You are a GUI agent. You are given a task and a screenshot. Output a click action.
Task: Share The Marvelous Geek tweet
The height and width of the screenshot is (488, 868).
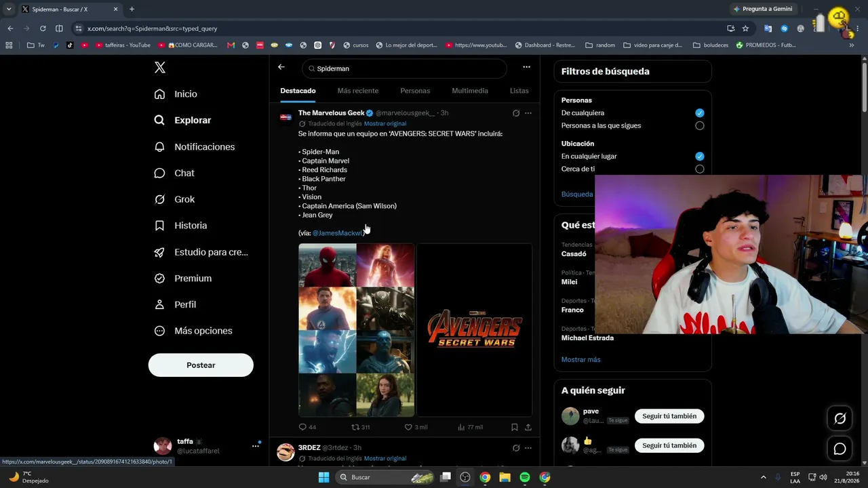click(x=528, y=427)
